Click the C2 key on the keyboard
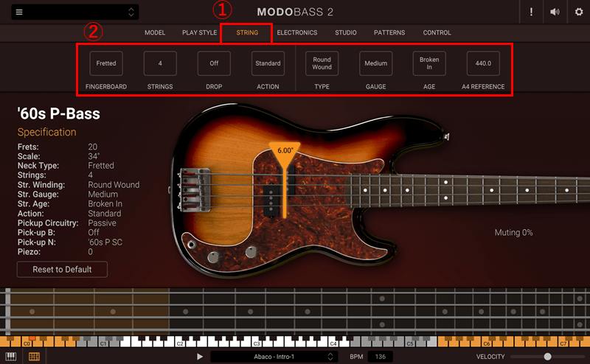 pos(180,342)
